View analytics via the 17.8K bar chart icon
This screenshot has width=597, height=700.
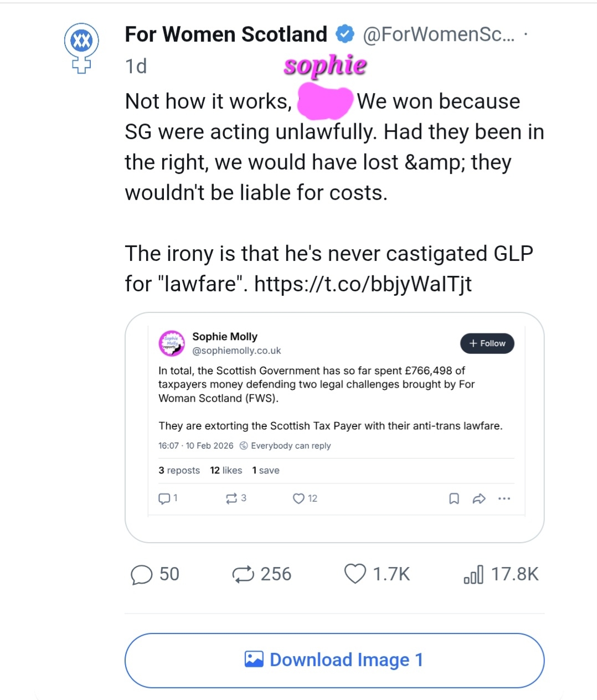(x=474, y=574)
